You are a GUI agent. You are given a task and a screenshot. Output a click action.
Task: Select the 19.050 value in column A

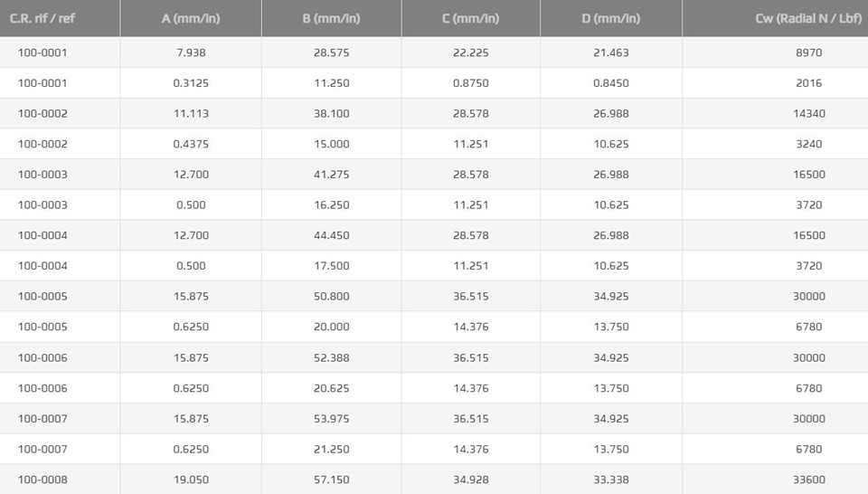(191, 480)
